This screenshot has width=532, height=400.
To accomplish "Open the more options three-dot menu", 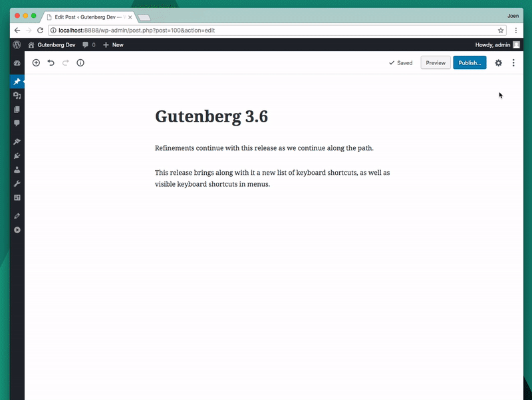I will point(513,62).
